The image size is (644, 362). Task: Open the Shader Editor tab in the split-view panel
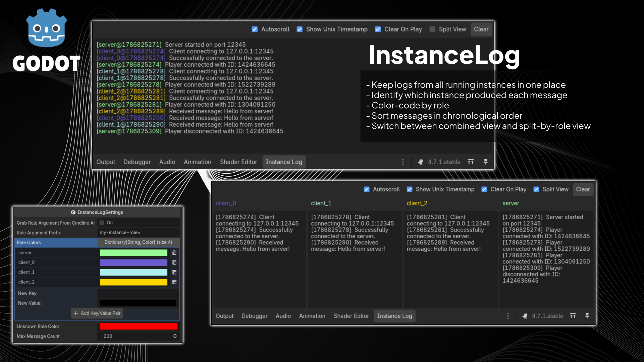(x=351, y=316)
